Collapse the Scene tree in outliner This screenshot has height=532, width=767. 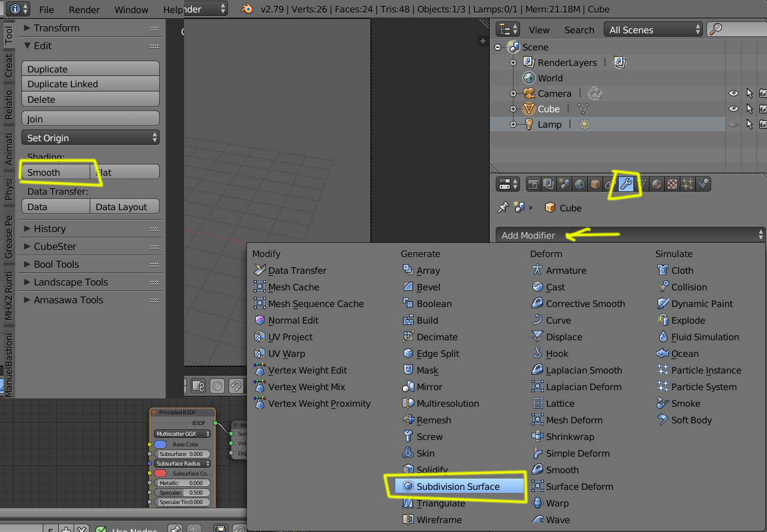coord(497,47)
